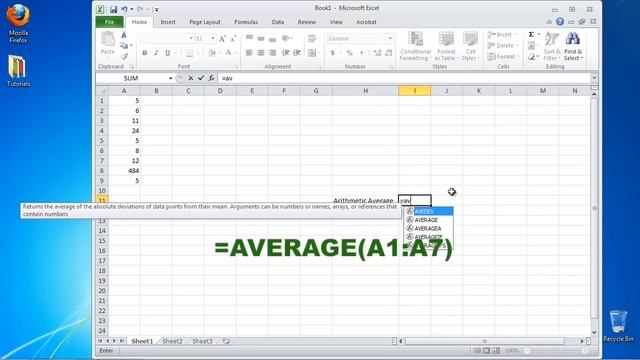Click the Decrease Decimal icon

tap(389, 53)
